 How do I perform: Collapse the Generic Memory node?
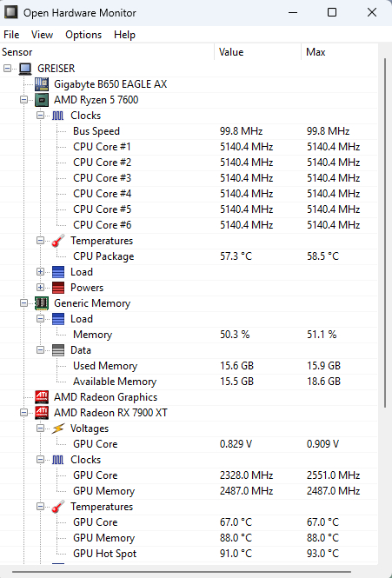(x=24, y=303)
